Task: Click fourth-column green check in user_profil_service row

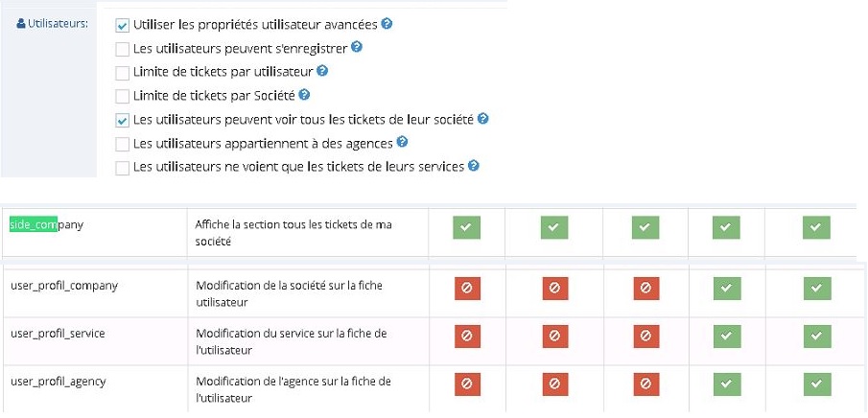Action: click(727, 336)
